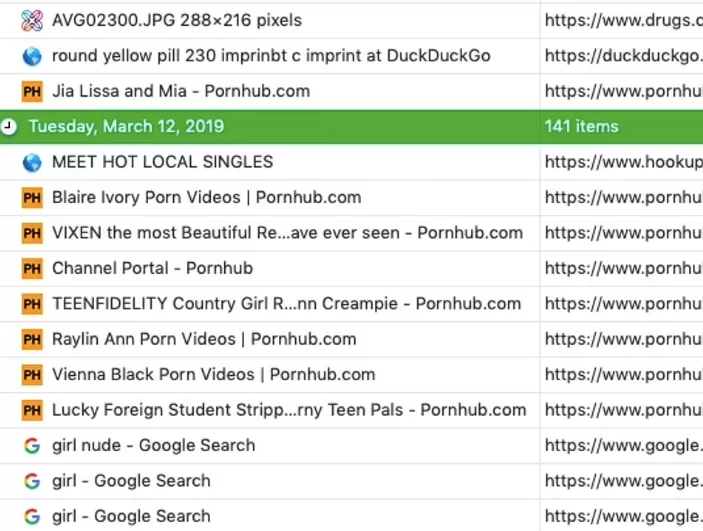Click the address cell of Channel Portal row

point(624,268)
